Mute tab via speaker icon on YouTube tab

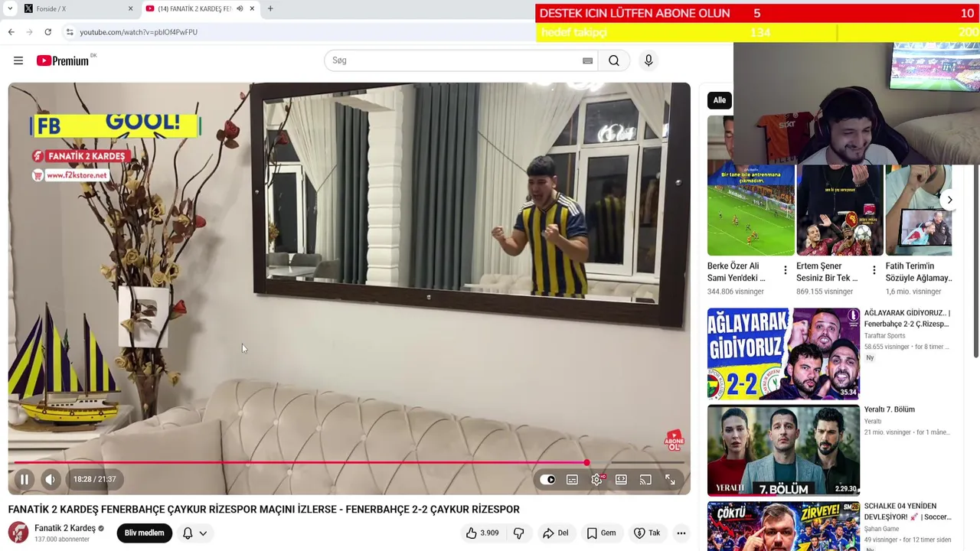pos(240,8)
